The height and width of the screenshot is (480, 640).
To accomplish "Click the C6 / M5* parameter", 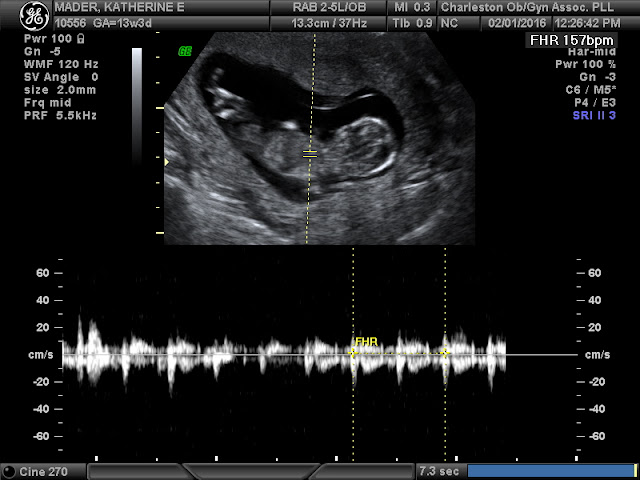I will coord(590,90).
